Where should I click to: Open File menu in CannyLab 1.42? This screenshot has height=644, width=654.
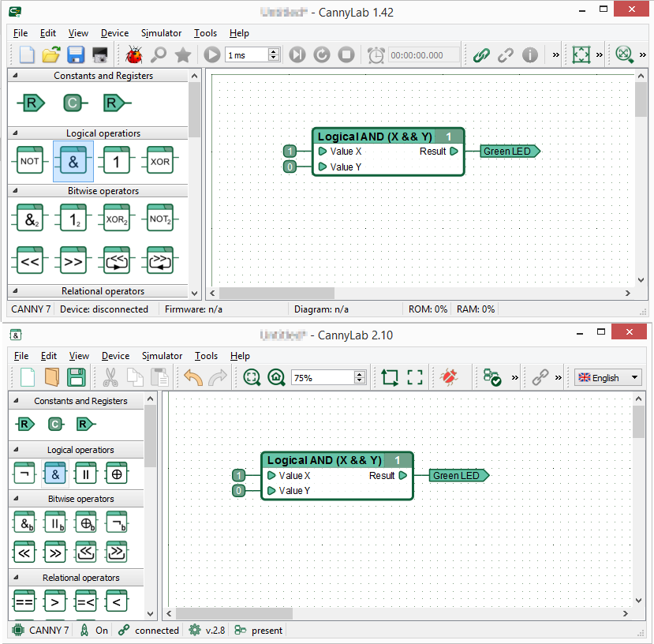point(21,33)
